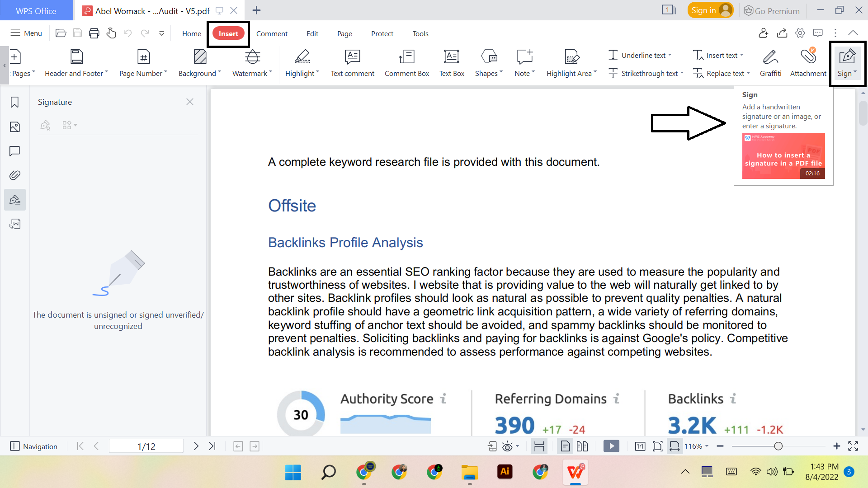Open the bookmarks panel in the sidebar

pyautogui.click(x=14, y=102)
